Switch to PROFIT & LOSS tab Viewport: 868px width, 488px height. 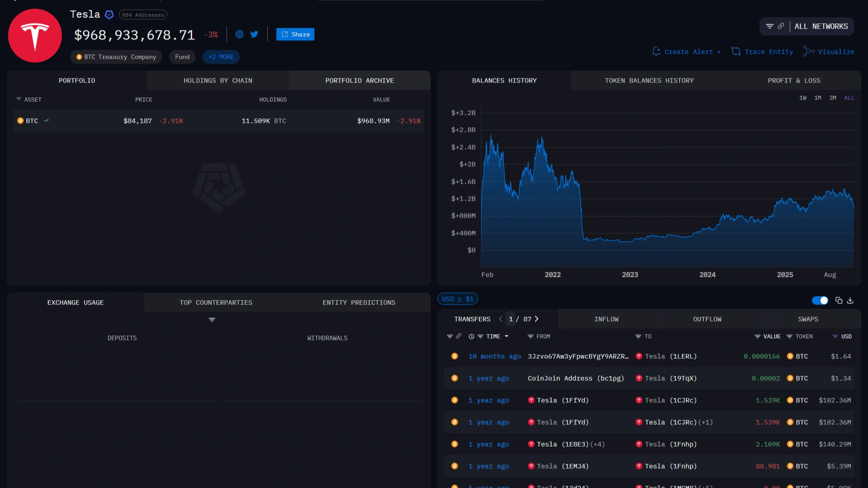pyautogui.click(x=794, y=81)
